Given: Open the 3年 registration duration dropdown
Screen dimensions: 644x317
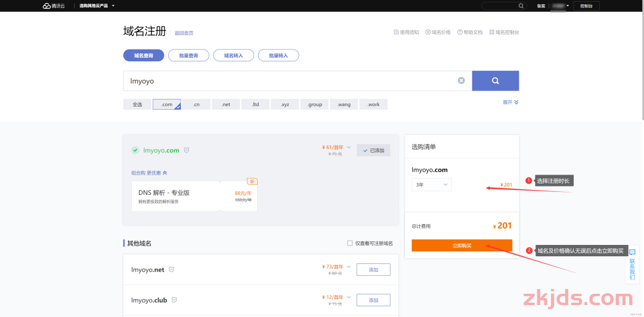Looking at the screenshot, I should (x=432, y=185).
